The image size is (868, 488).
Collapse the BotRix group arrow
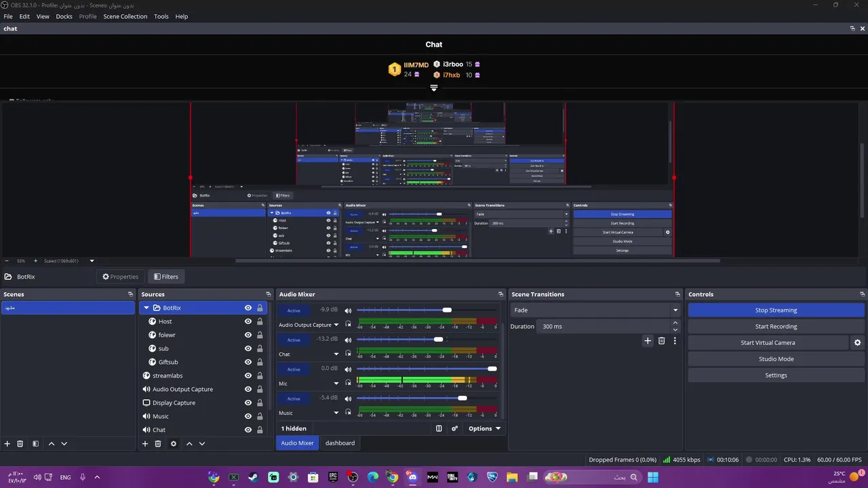point(146,308)
